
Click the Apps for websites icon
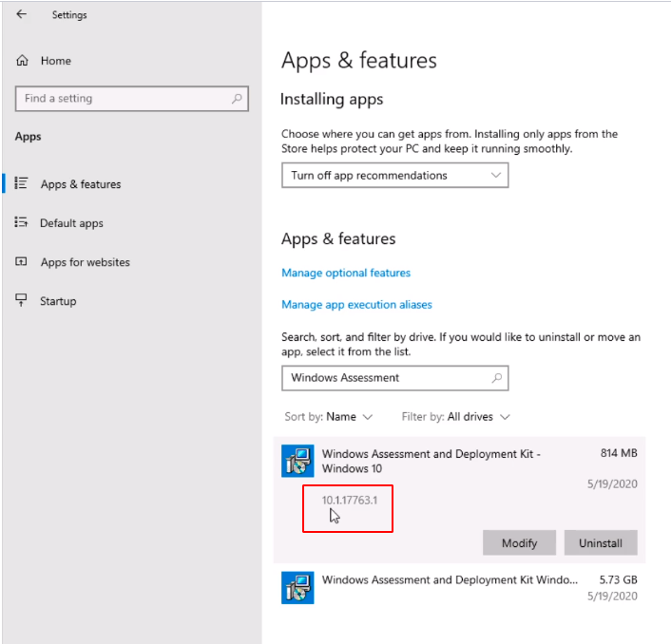pos(22,262)
